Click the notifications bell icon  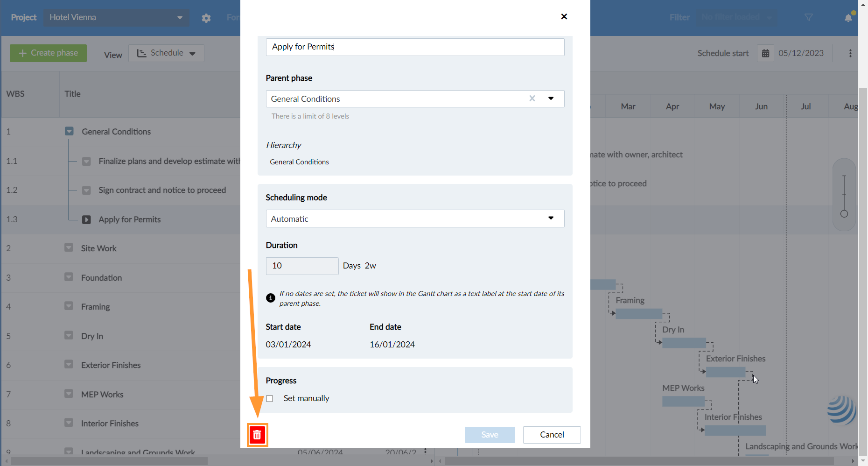click(848, 18)
